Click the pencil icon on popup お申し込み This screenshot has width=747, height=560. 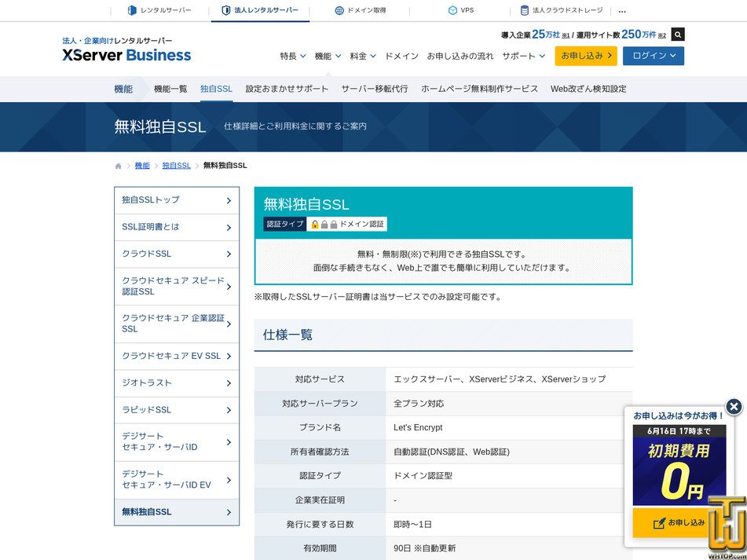coord(659,523)
